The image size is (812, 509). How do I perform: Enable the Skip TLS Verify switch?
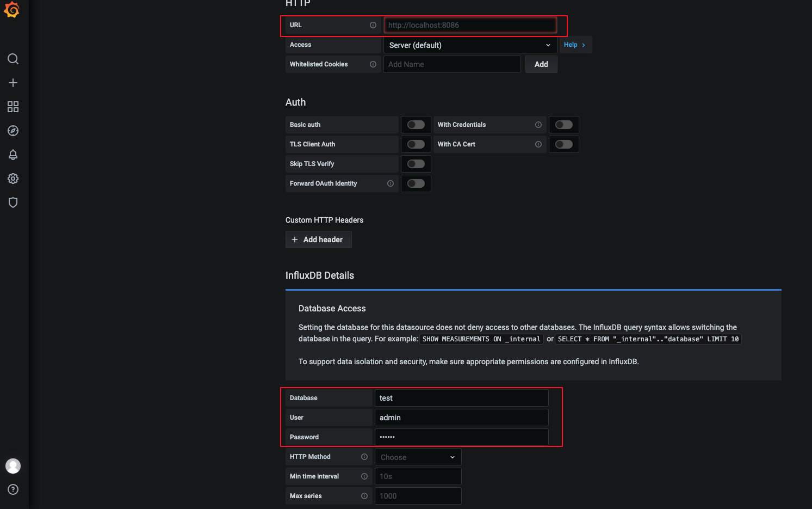pyautogui.click(x=416, y=164)
